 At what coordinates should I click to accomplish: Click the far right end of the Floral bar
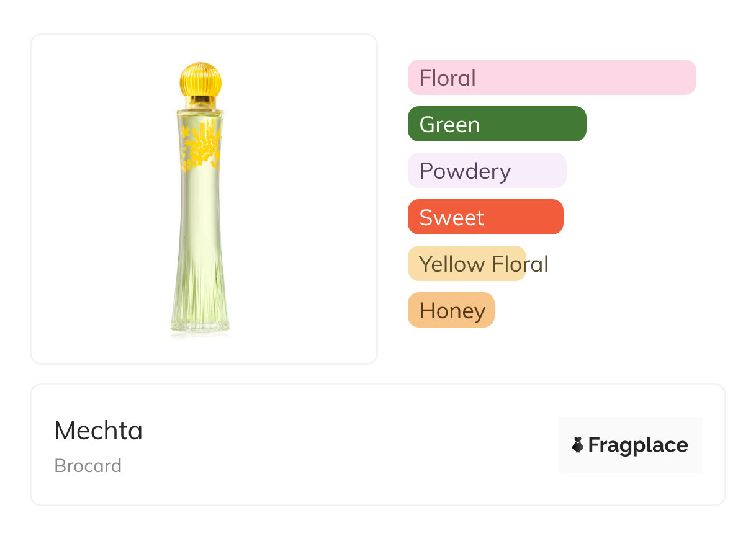[x=688, y=78]
